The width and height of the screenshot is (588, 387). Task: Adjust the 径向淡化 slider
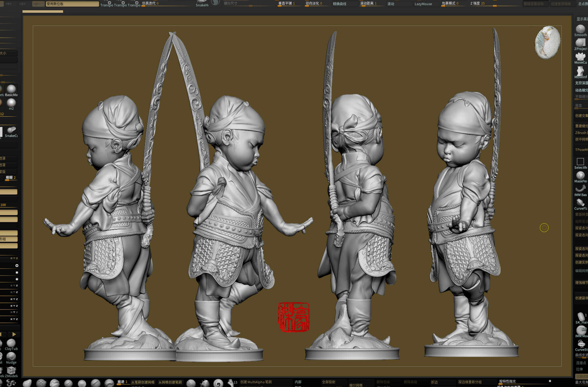click(317, 4)
